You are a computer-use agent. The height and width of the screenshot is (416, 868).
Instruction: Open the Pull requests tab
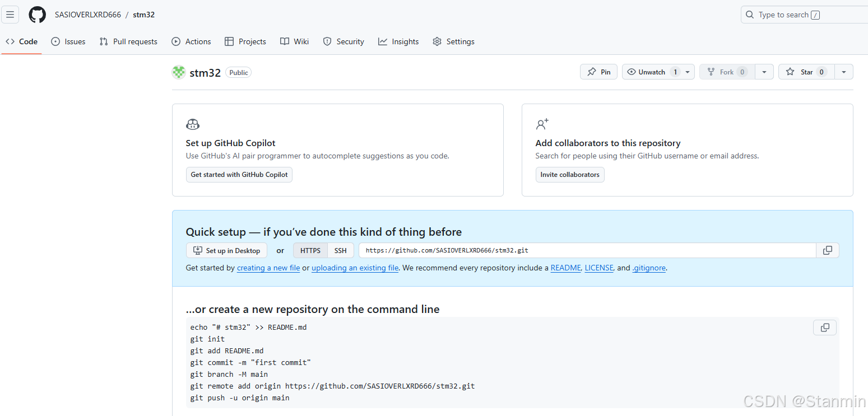point(128,41)
